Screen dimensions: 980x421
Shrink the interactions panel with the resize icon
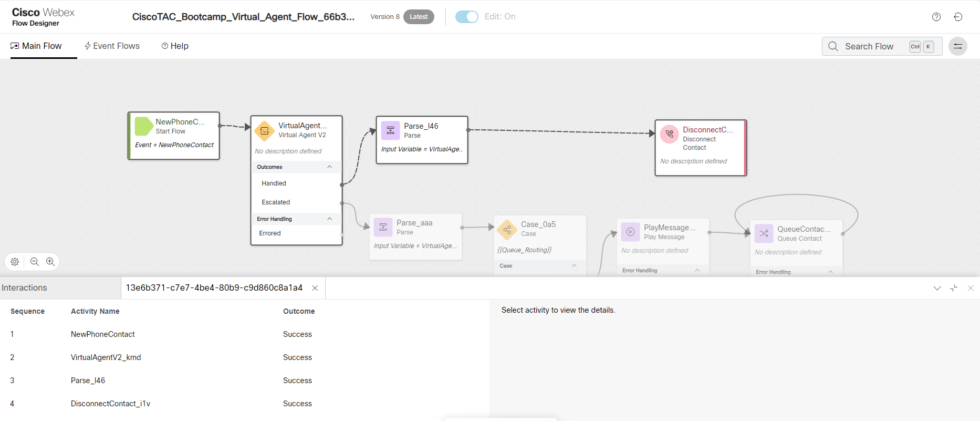click(x=954, y=288)
